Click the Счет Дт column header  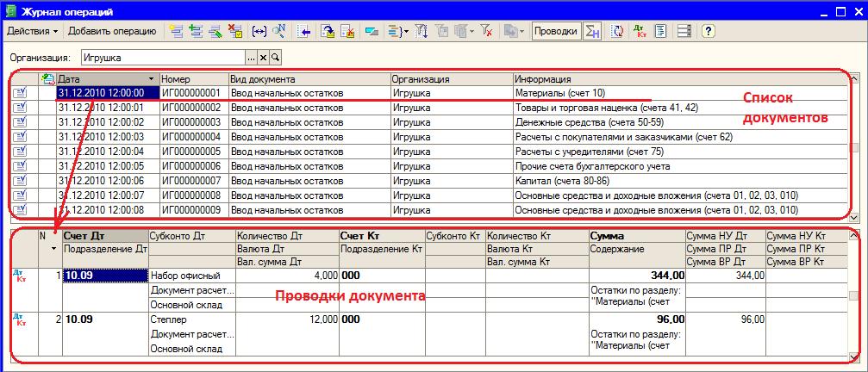[105, 235]
